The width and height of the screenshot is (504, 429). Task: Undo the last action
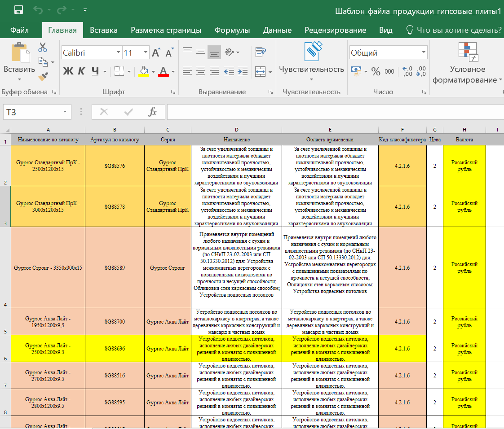[x=38, y=10]
